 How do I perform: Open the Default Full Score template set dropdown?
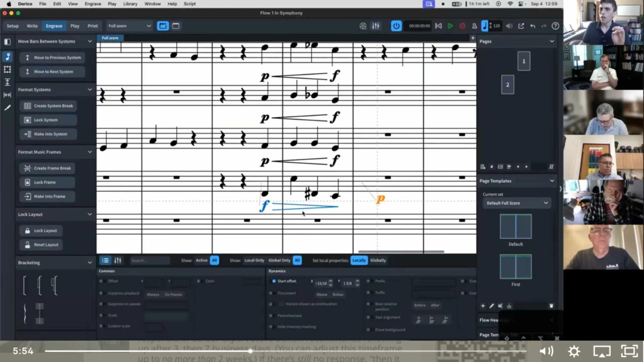[517, 203]
